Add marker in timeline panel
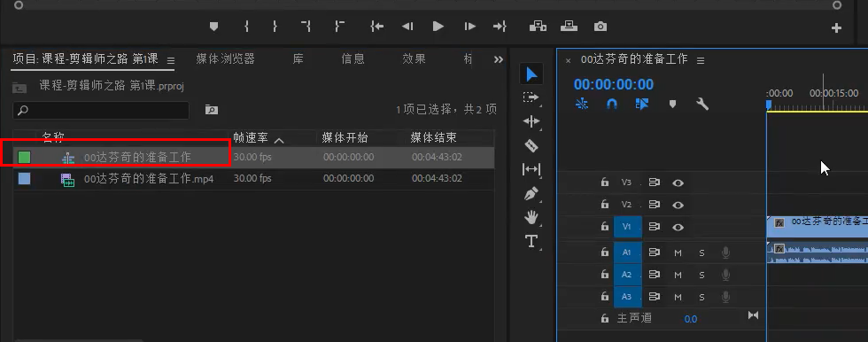 tap(672, 104)
